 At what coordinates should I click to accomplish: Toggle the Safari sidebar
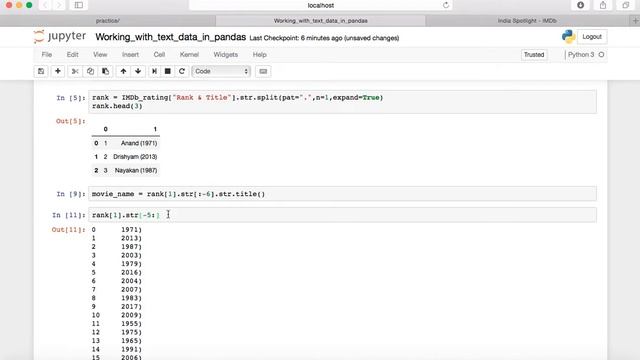pyautogui.click(x=79, y=5)
